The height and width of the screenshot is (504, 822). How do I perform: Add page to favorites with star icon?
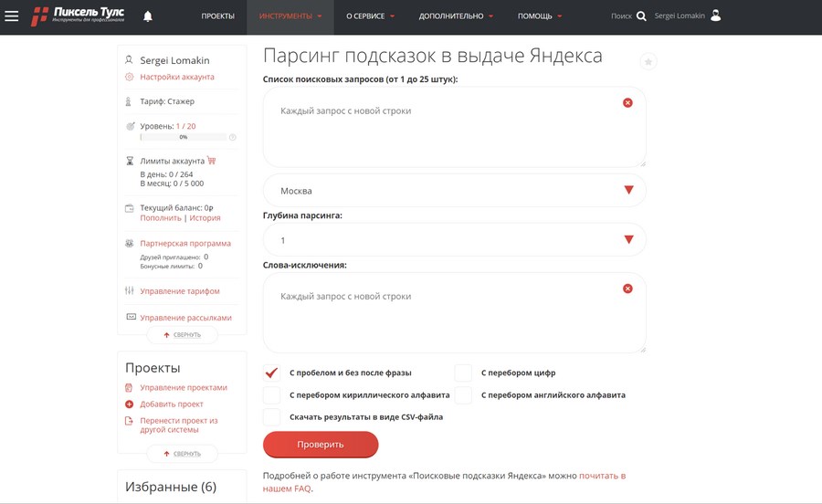(x=648, y=62)
